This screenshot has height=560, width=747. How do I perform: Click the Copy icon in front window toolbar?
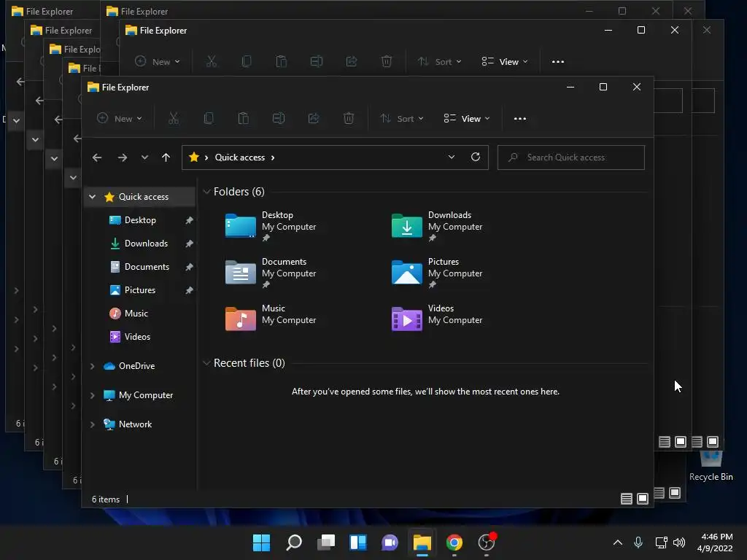(209, 119)
